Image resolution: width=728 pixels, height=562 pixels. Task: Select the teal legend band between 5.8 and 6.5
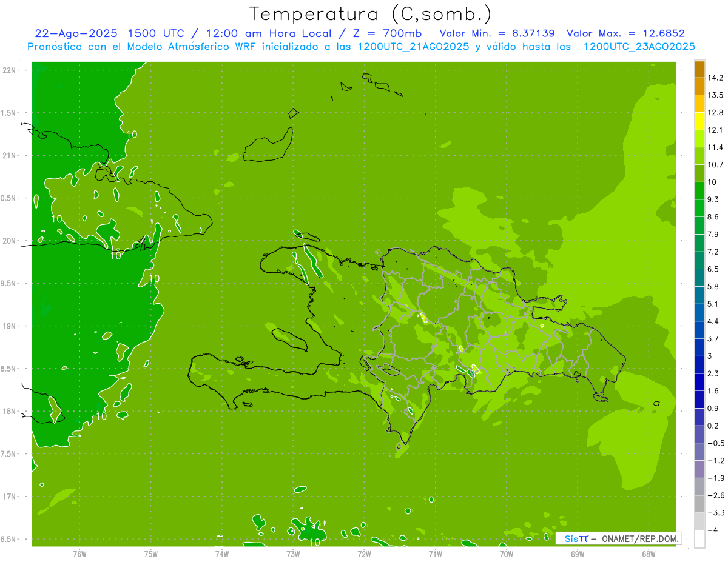pyautogui.click(x=699, y=278)
